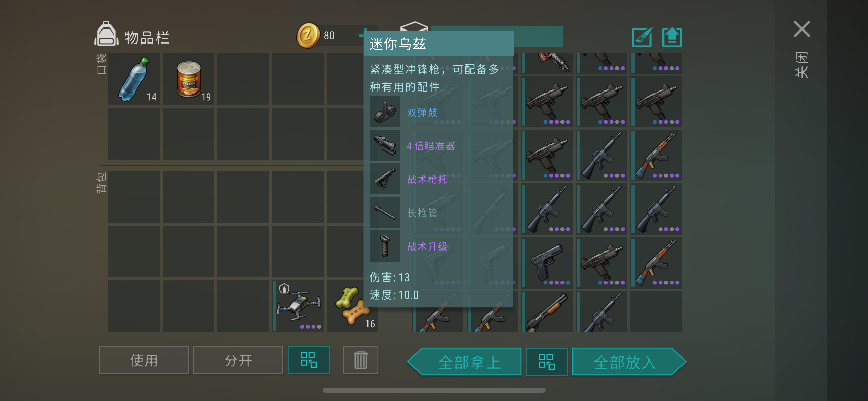Select the canned food item
Image resolution: width=868 pixels, height=401 pixels.
pyautogui.click(x=189, y=79)
